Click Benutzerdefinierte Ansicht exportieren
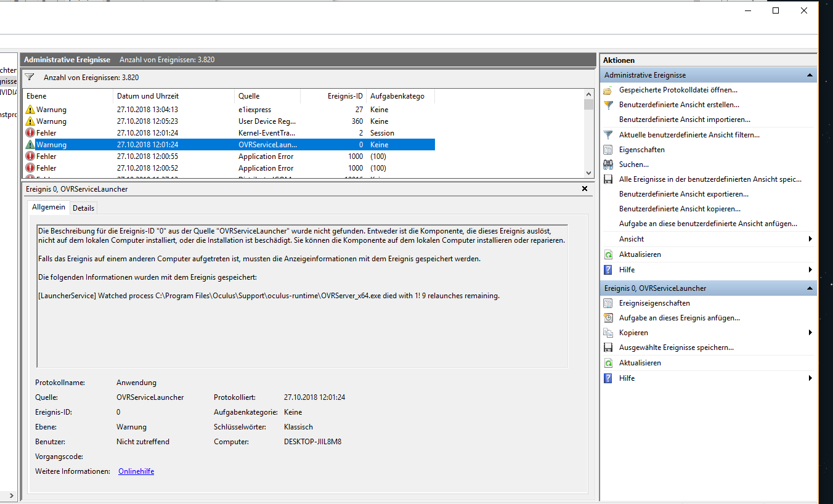Screen dimensions: 833x504 click(x=684, y=194)
